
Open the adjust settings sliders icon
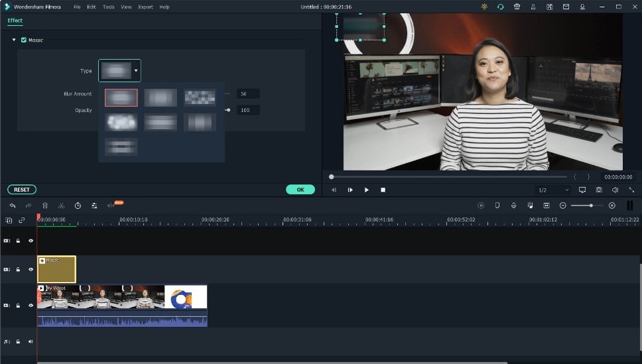pyautogui.click(x=94, y=206)
